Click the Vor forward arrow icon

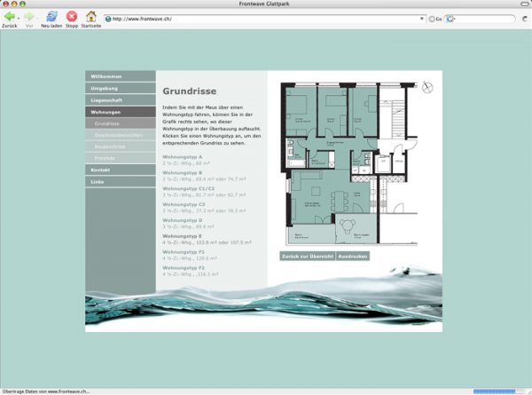[x=29, y=16]
